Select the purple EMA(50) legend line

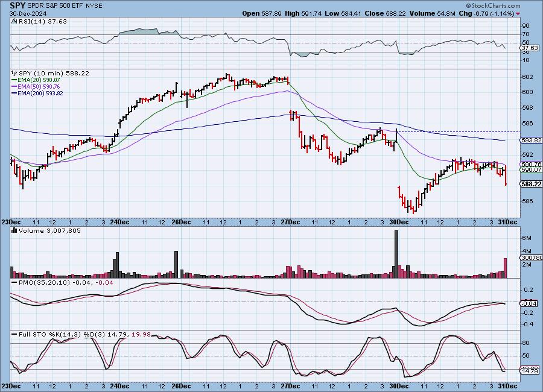(14, 87)
